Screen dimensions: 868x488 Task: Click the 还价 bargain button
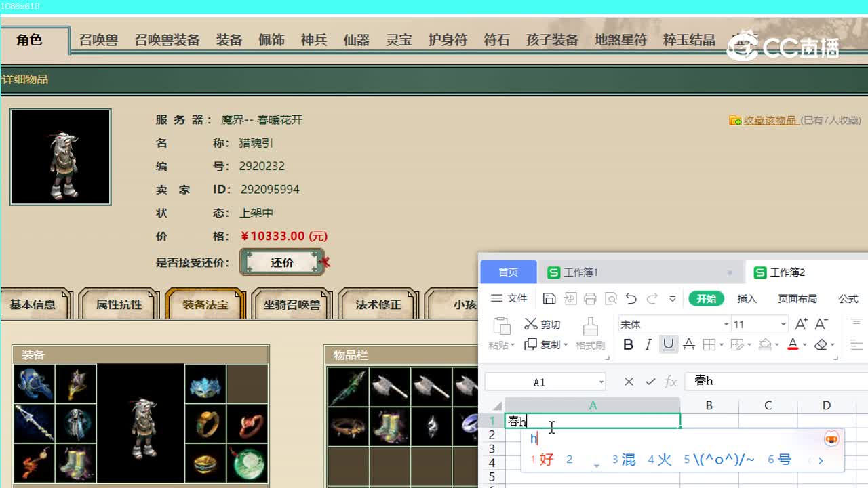click(282, 262)
